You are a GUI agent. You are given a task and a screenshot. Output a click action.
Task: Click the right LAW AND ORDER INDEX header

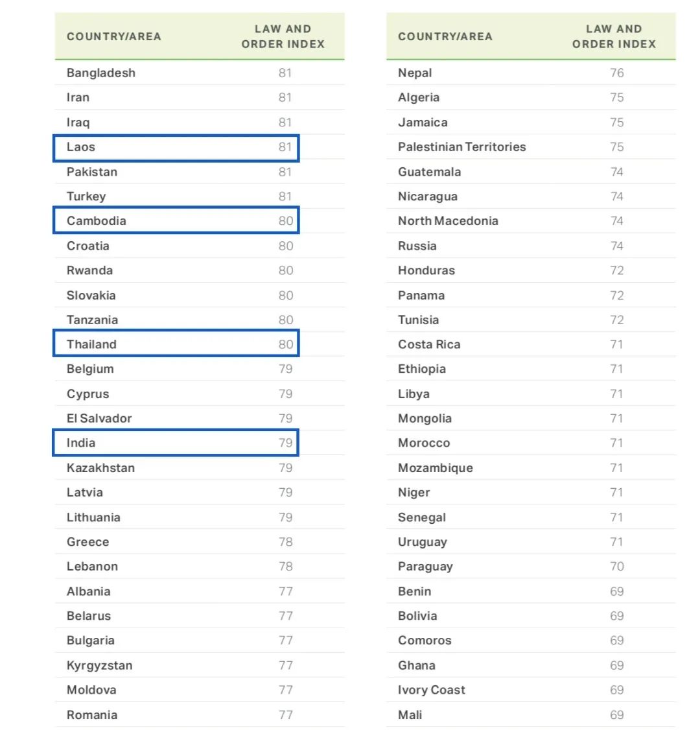point(614,36)
